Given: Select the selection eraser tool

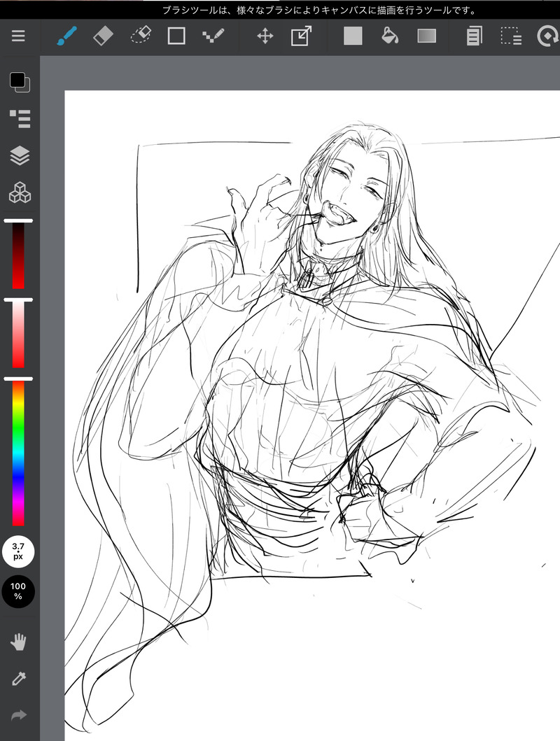Looking at the screenshot, I should [141, 36].
